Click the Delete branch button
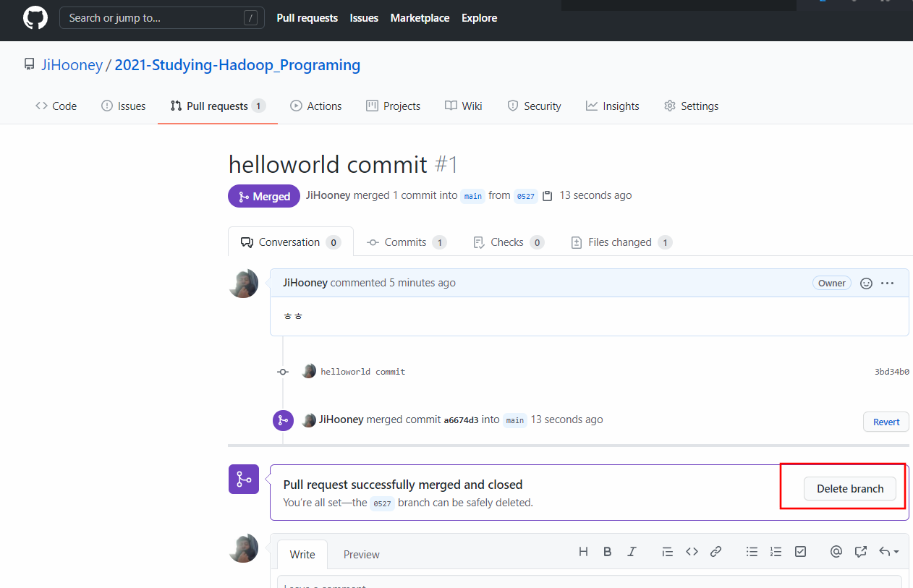913x588 pixels. coord(850,489)
